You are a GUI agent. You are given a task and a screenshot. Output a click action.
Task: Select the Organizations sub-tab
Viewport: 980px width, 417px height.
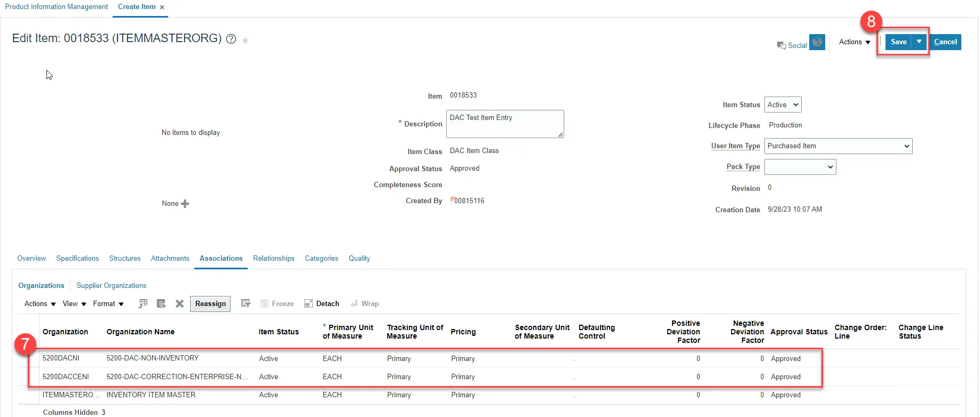[x=41, y=286]
